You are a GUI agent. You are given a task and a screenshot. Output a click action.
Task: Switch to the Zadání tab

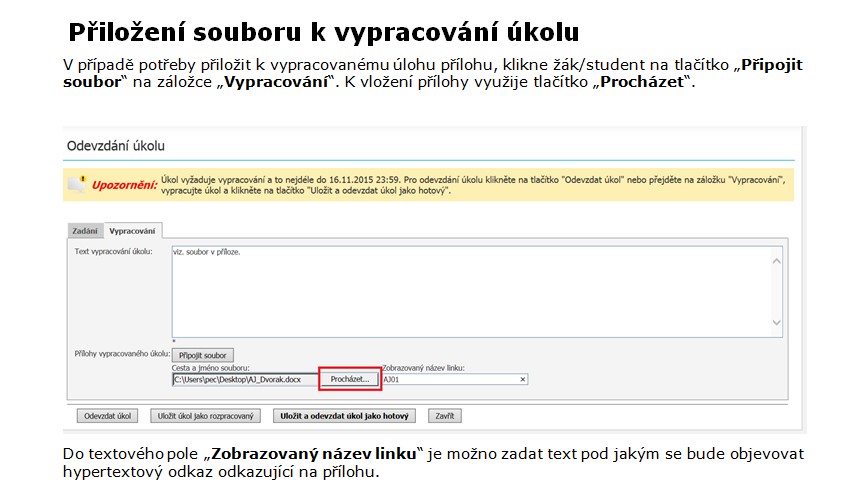[84, 231]
